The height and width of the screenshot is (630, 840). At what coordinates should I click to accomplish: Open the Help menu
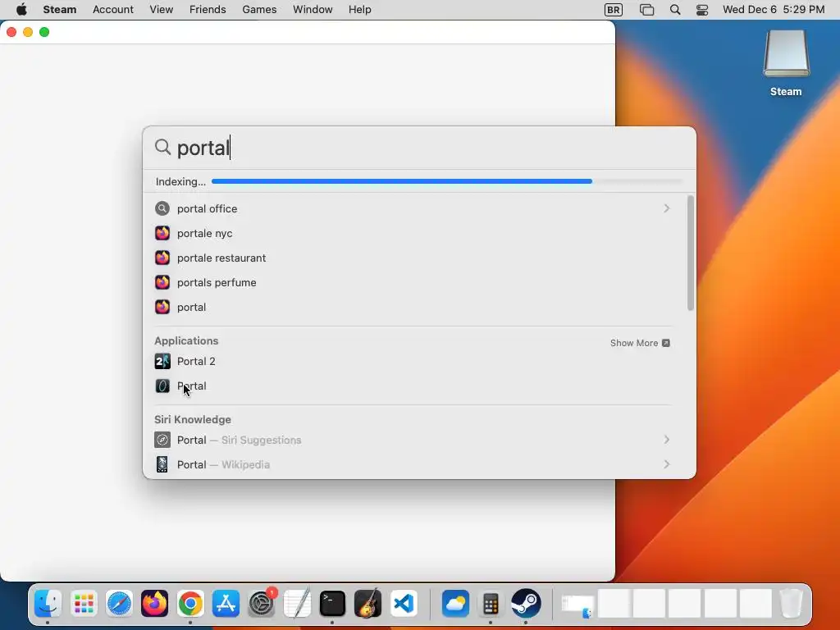[360, 10]
